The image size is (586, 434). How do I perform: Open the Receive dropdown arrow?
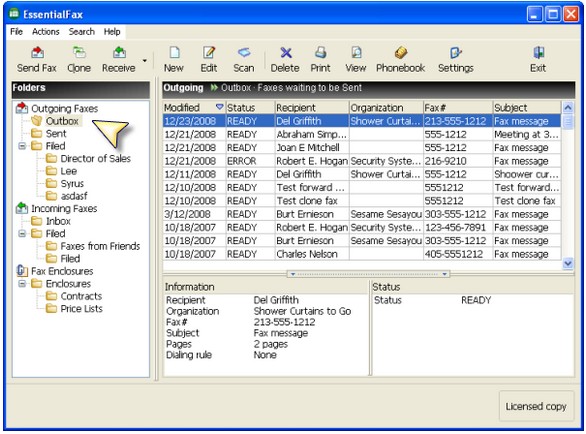coord(145,61)
